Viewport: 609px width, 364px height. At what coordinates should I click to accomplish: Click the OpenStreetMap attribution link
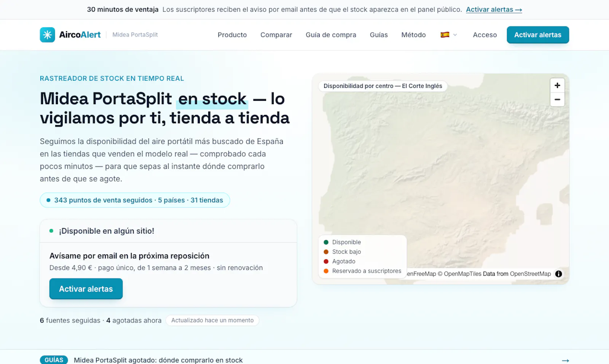point(530,274)
